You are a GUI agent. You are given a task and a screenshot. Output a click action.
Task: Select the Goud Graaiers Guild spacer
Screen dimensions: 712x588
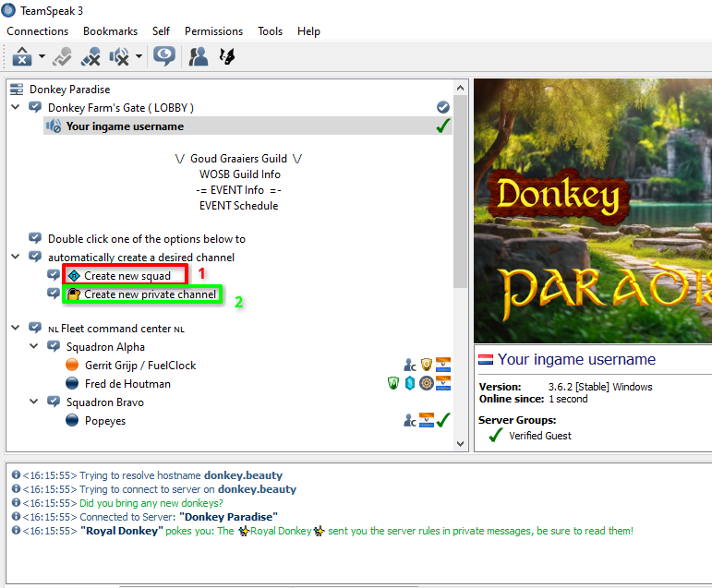pos(238,159)
